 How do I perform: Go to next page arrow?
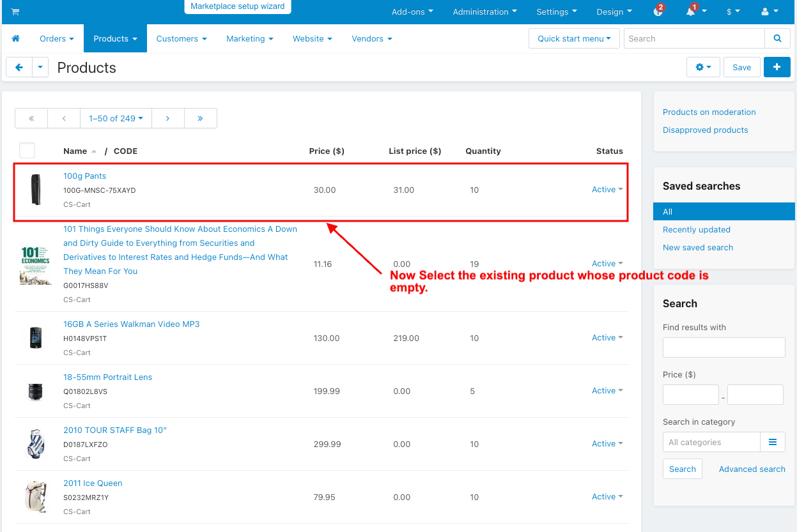167,118
